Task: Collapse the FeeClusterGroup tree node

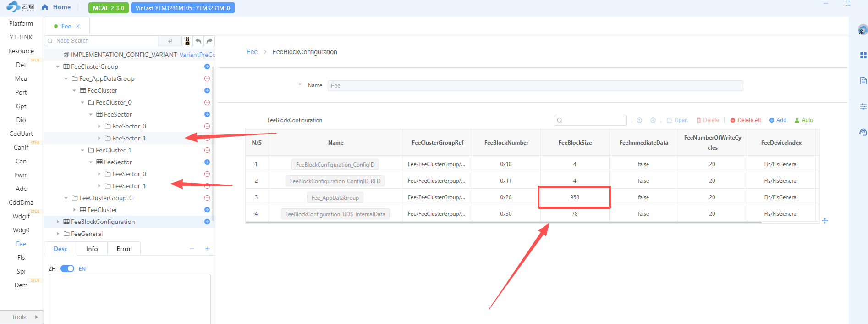Action: tap(58, 67)
